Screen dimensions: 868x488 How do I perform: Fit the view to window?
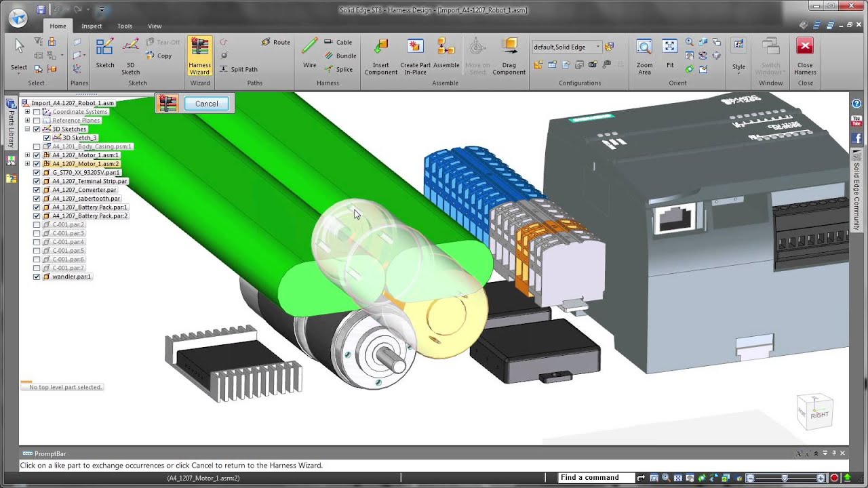pos(670,54)
